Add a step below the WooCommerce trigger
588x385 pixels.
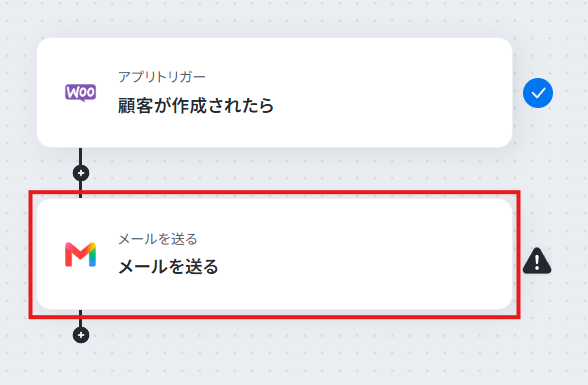81,173
